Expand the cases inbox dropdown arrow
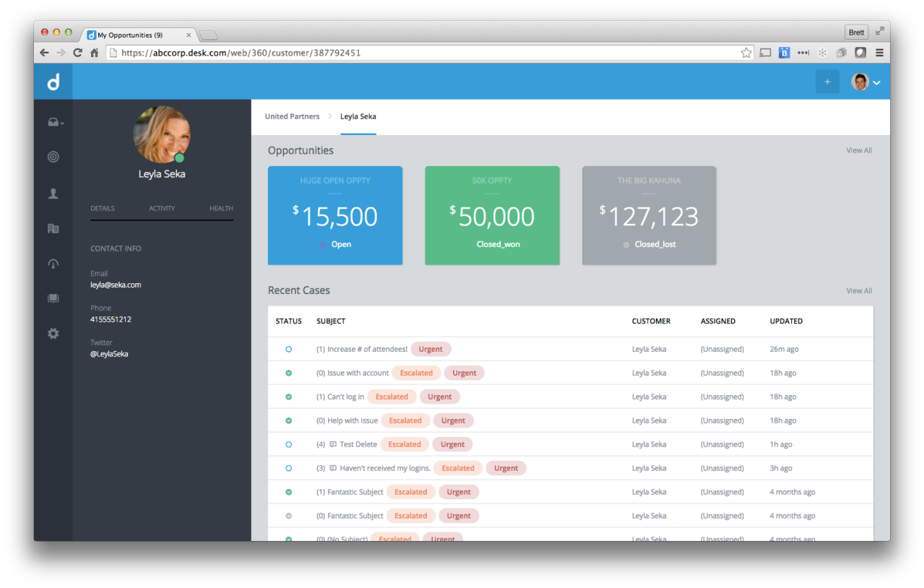This screenshot has height=588, width=924. (x=61, y=124)
